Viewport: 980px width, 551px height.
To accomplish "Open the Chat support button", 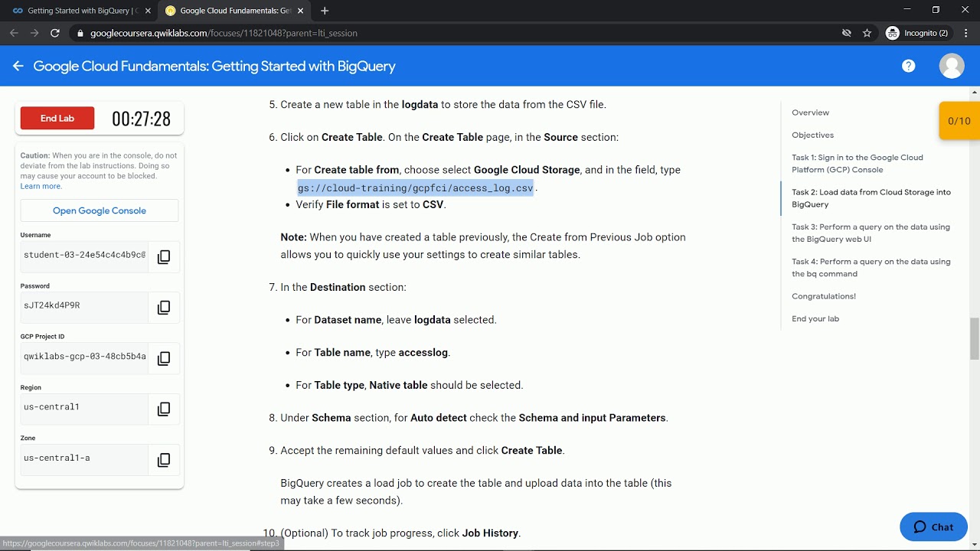I will coord(933,527).
